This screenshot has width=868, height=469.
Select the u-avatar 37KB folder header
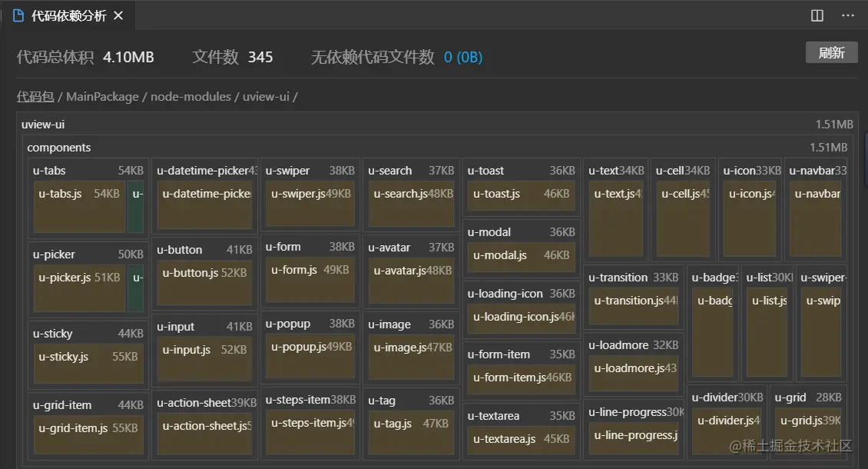tap(411, 248)
